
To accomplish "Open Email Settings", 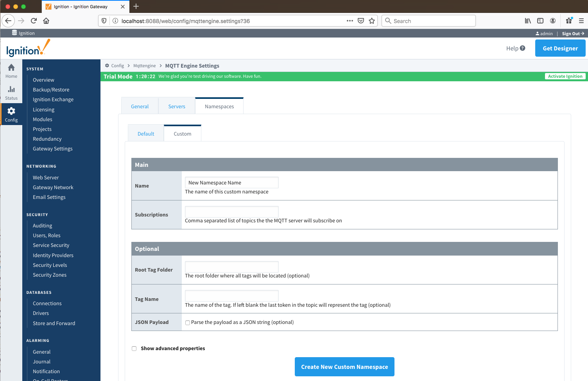I will tap(49, 197).
